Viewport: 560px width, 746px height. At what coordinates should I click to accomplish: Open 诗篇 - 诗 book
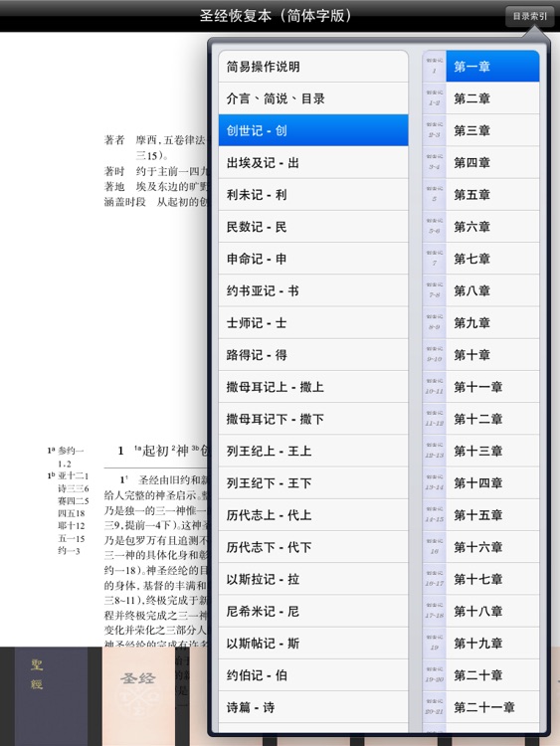(313, 707)
